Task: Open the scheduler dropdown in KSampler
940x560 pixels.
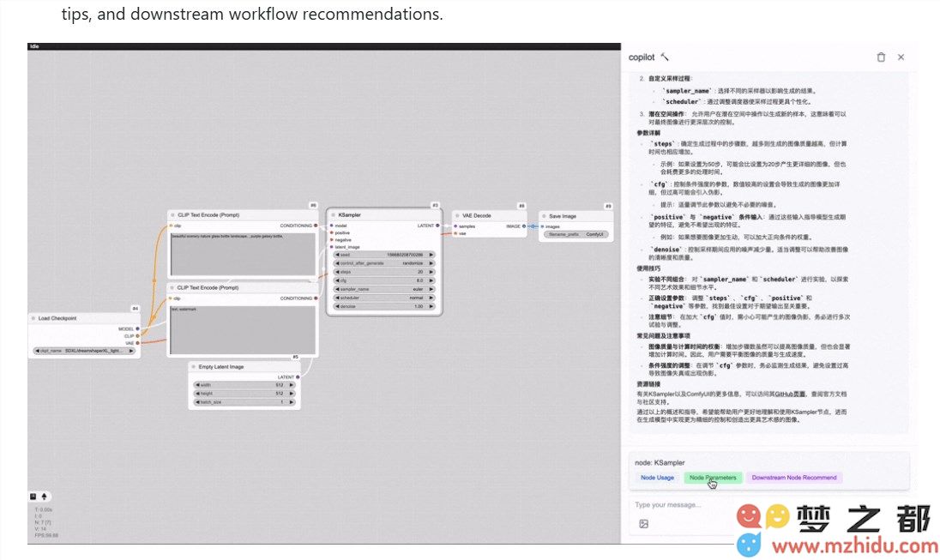Action: 384,298
